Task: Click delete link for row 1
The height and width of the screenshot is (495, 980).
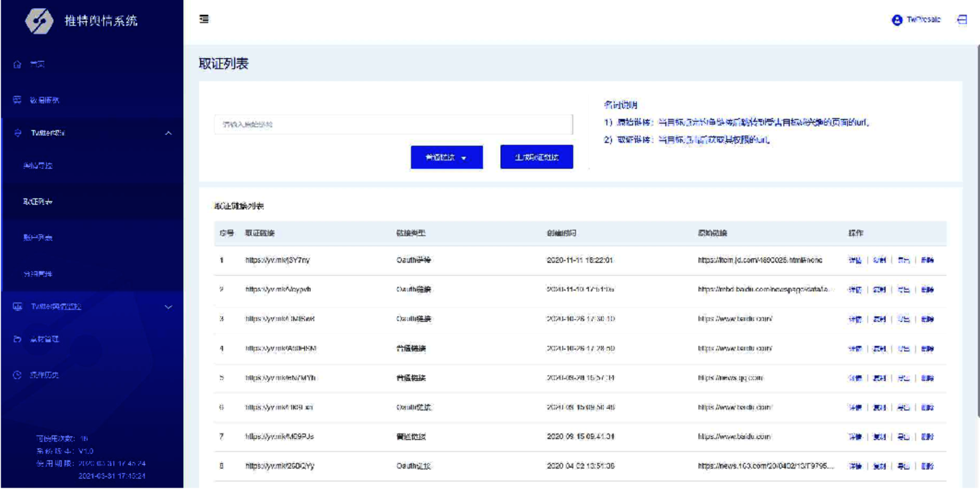Action: (927, 260)
